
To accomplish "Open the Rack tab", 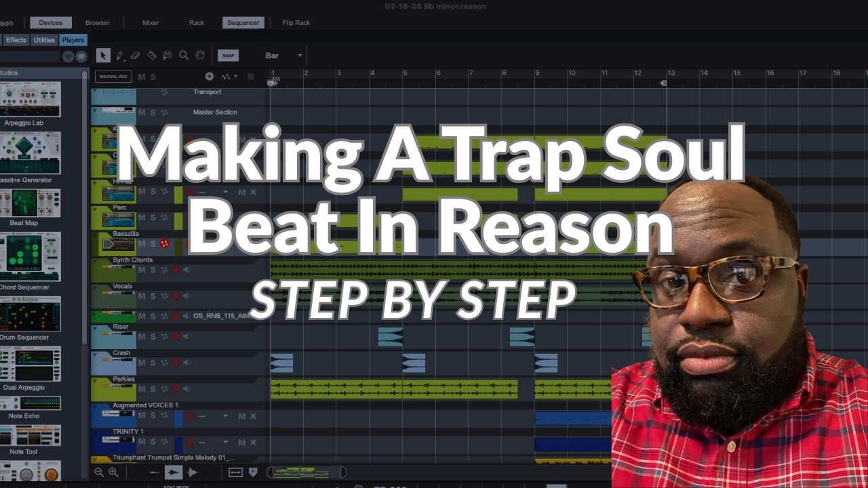I will [197, 22].
